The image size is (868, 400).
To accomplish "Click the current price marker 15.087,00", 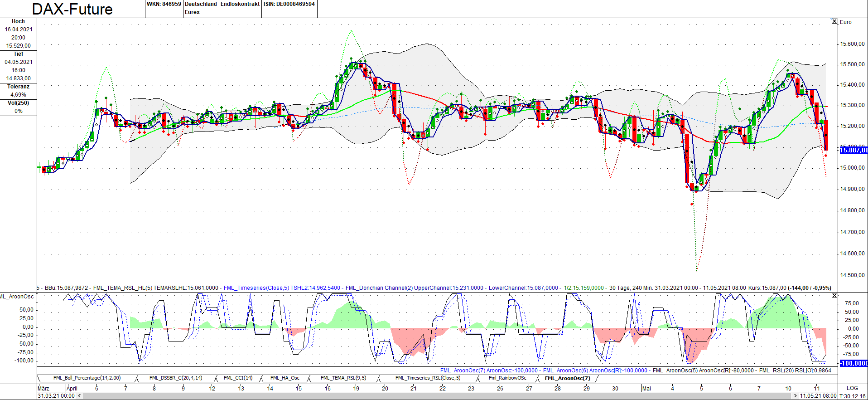I will coord(854,150).
